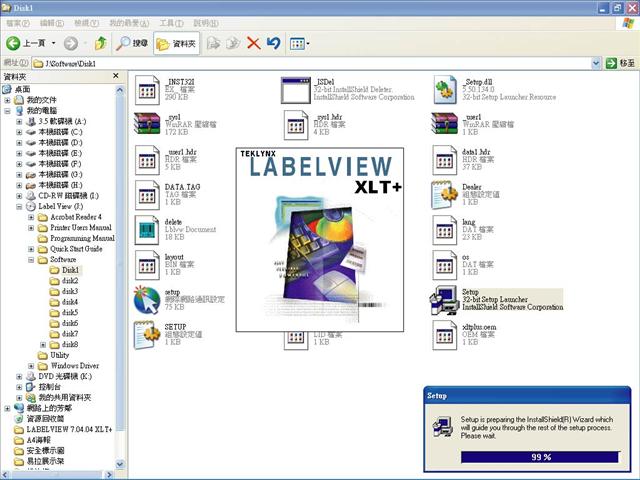The image size is (640, 480).
Task: Select the _ISDel InstallShield Deleter icon
Action: click(x=296, y=90)
